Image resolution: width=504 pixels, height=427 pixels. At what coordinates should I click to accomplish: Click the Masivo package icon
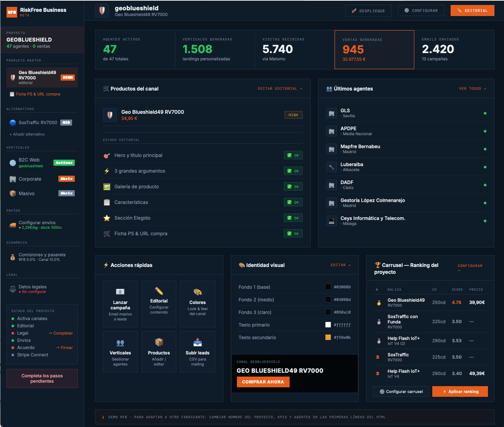click(x=13, y=194)
